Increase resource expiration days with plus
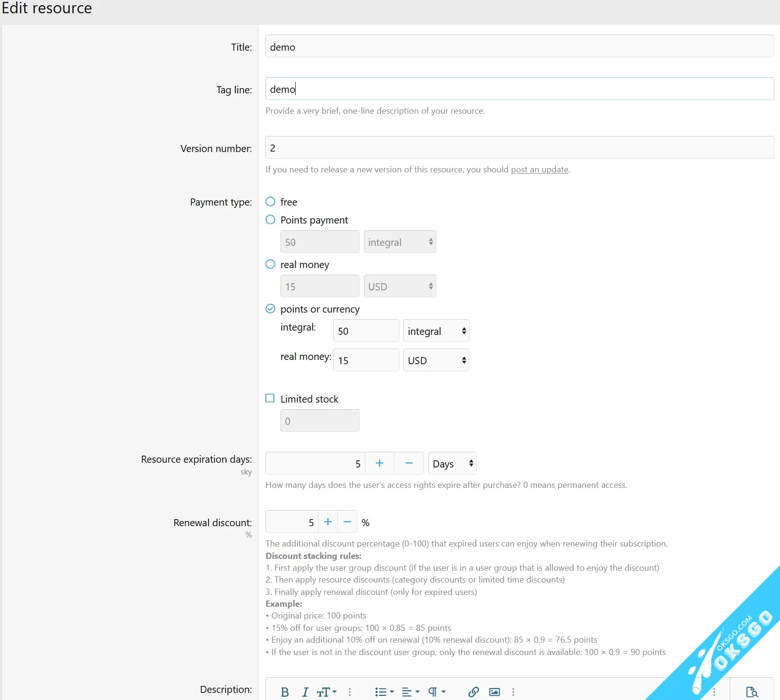780x700 pixels. click(x=379, y=463)
